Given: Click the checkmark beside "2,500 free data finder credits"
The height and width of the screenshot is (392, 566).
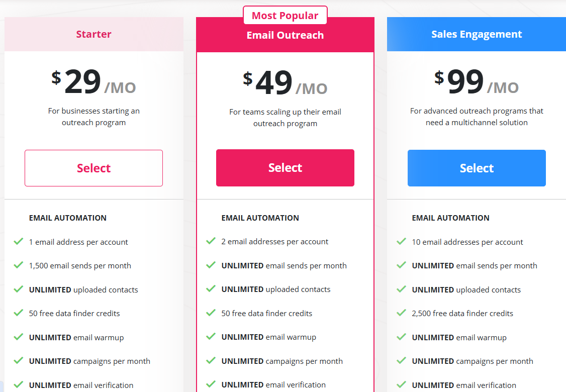Looking at the screenshot, I should [401, 313].
